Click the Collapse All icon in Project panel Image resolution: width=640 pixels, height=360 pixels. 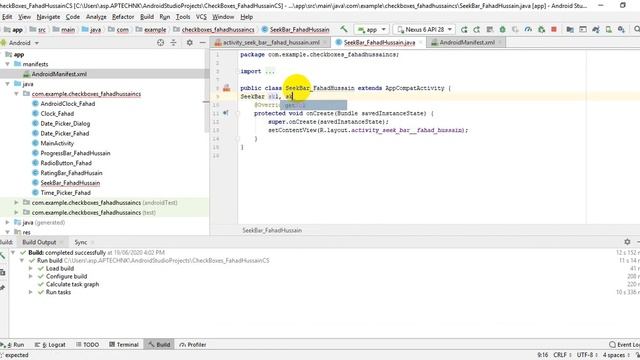(x=173, y=42)
